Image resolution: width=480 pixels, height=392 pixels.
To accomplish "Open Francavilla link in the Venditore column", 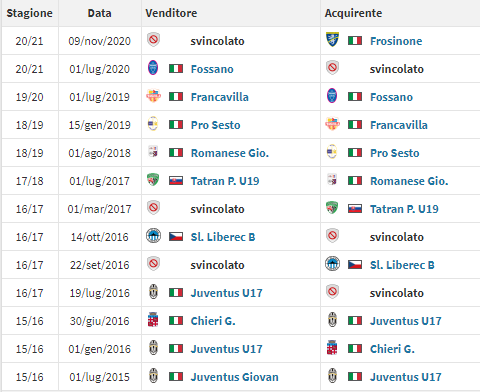I will click(220, 97).
